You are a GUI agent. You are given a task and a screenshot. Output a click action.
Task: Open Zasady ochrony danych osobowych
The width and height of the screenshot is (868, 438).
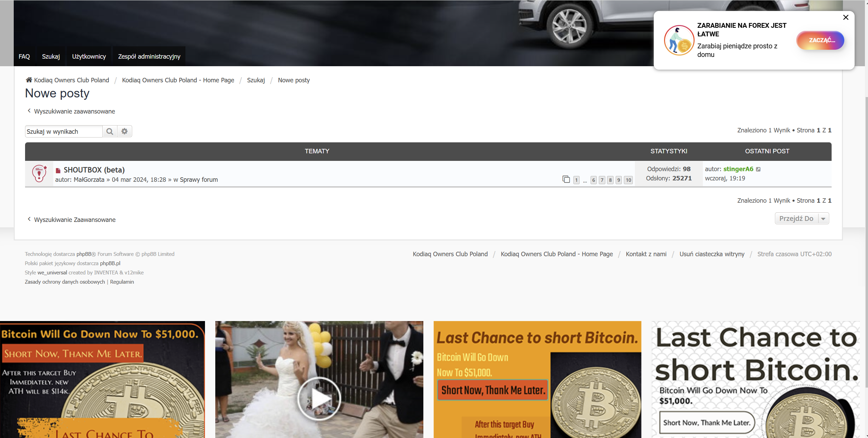tap(65, 282)
